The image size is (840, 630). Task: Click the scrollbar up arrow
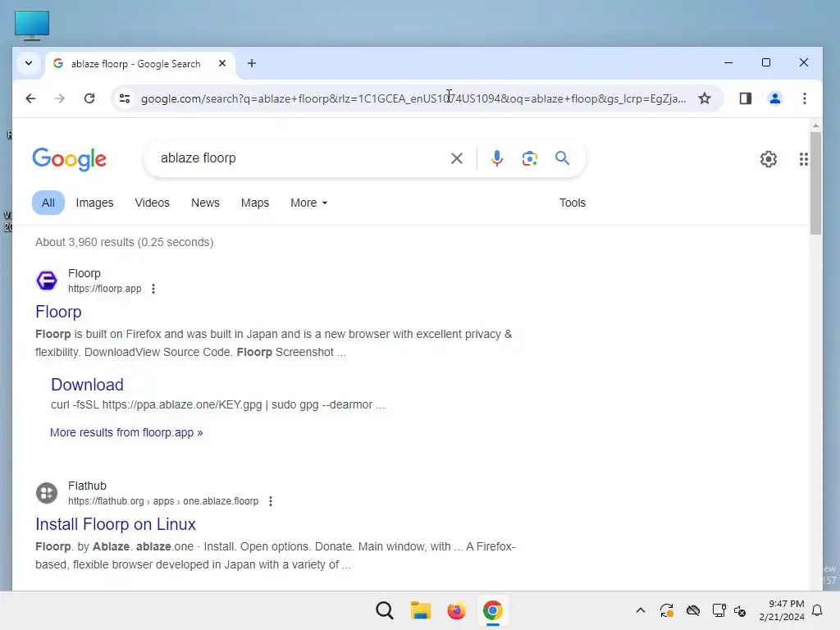[x=815, y=126]
